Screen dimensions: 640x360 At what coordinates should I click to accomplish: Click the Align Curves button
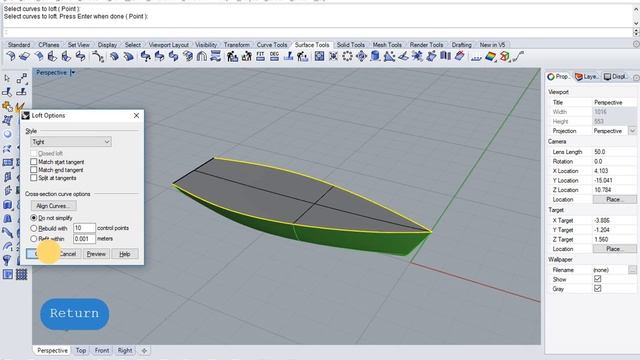click(x=53, y=206)
